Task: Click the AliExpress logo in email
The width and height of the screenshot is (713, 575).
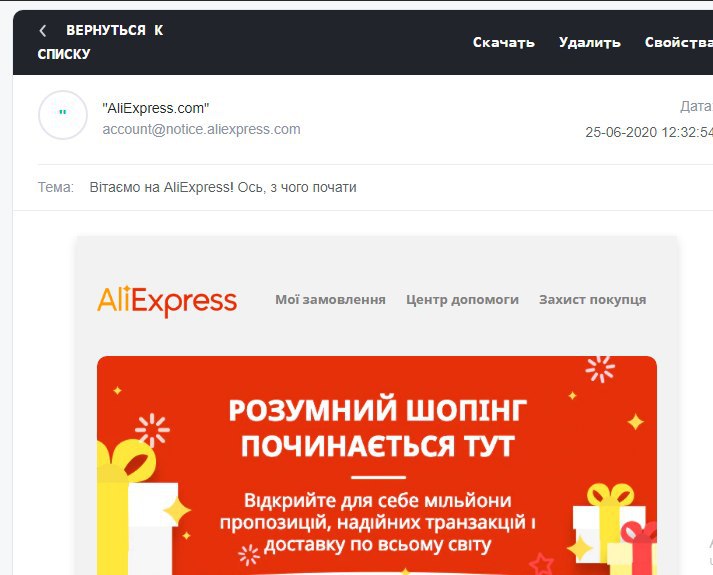Action: tap(167, 300)
